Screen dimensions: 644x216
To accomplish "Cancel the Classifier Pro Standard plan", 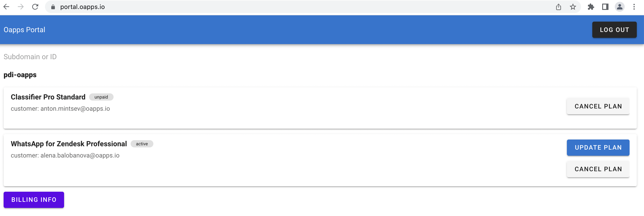I will point(598,106).
